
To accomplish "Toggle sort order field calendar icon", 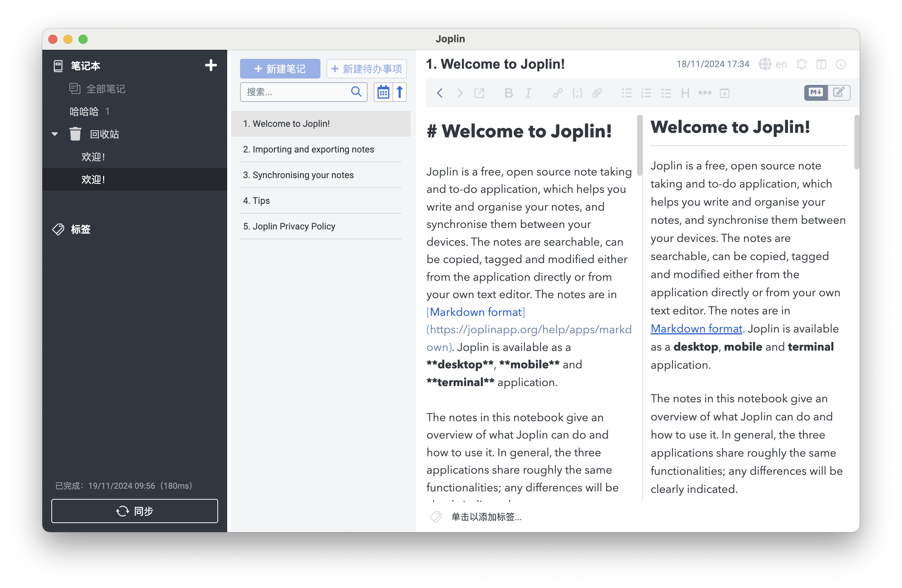I will (x=383, y=92).
